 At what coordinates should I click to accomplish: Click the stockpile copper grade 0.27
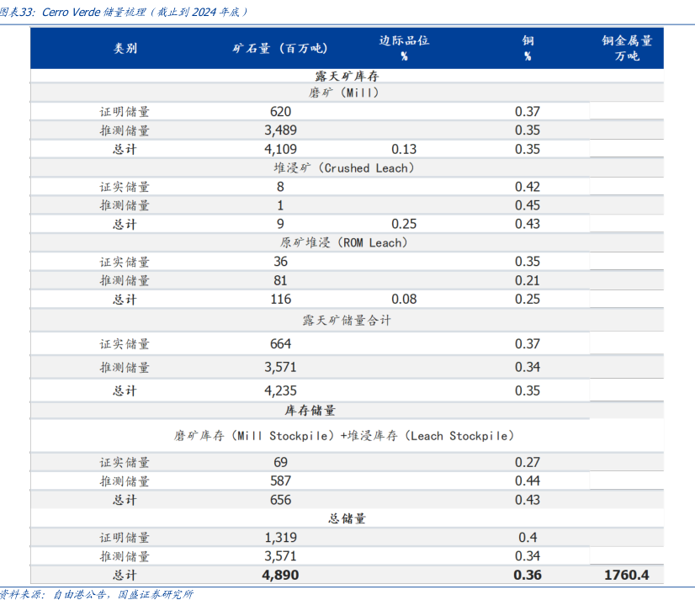pos(528,462)
